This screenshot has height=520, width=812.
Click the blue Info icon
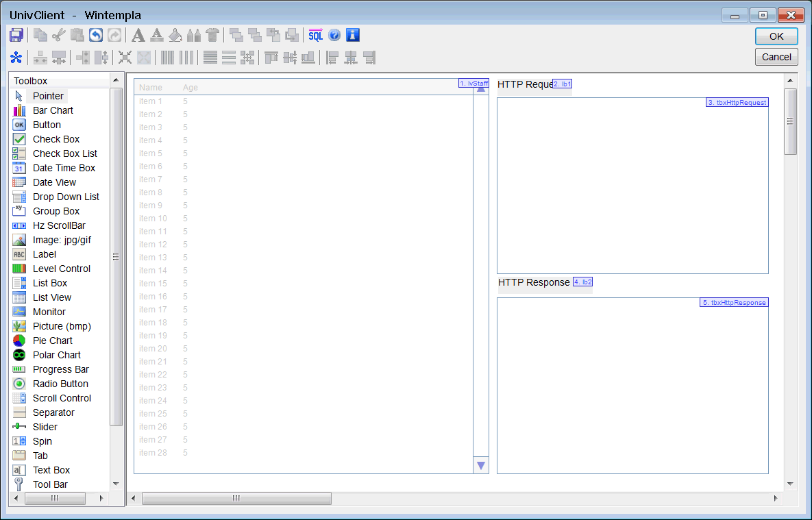pos(353,35)
